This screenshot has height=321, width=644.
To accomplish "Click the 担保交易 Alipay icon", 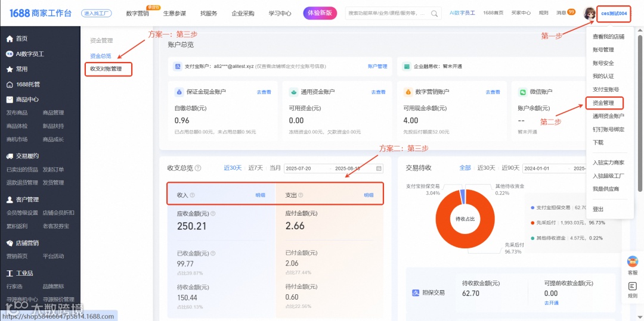I will tap(415, 293).
